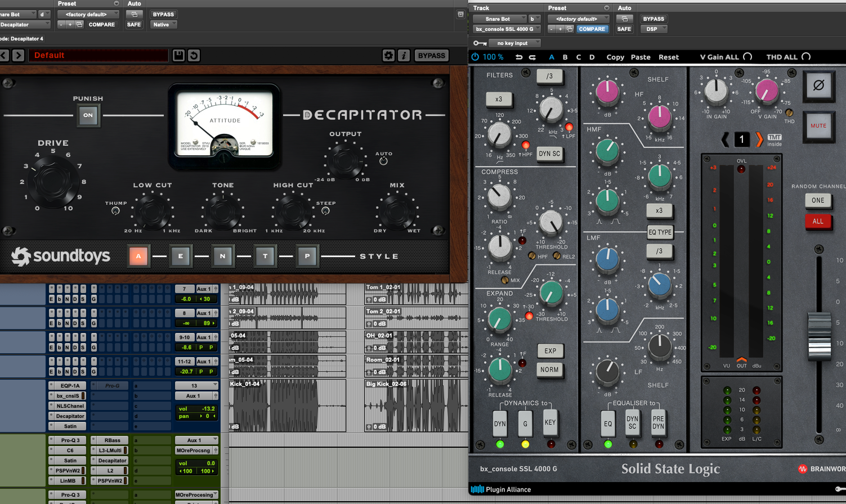Screen dimensions: 846x504
Task: Toggle the NORM button
Action: 550,370
